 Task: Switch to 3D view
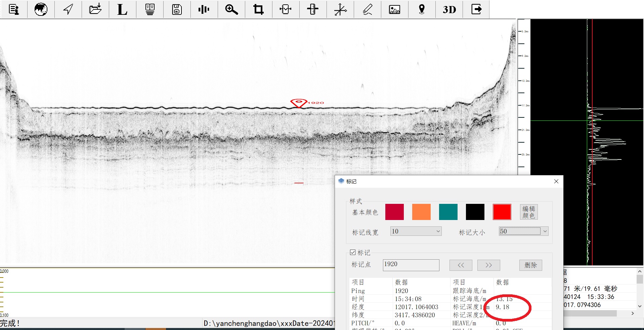(449, 9)
